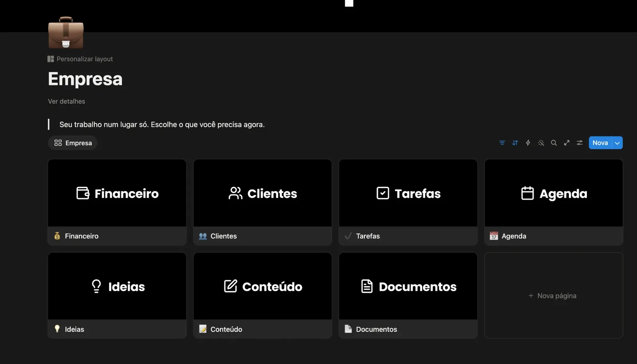This screenshot has height=364, width=637.
Task: Select the Empresa gallery view tab
Action: pos(73,143)
